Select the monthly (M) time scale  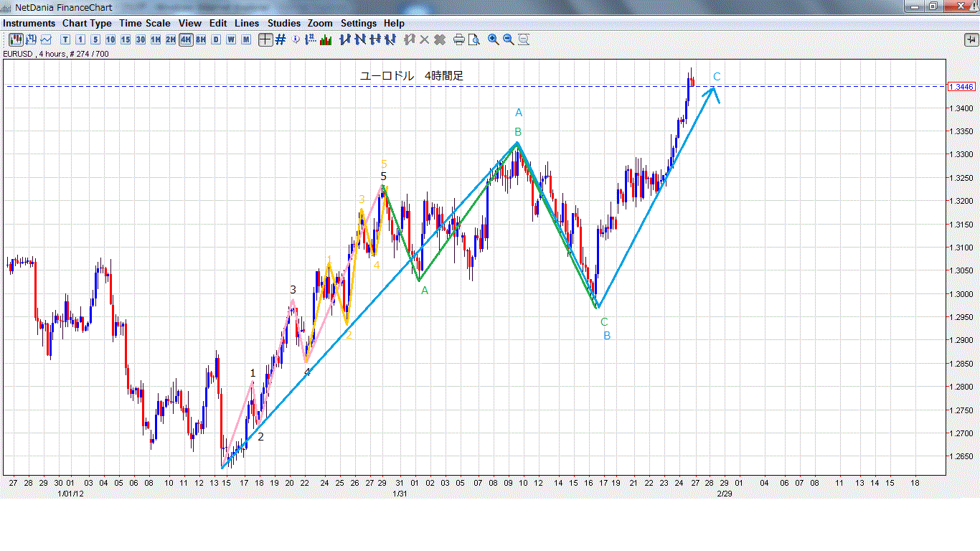[x=246, y=39]
